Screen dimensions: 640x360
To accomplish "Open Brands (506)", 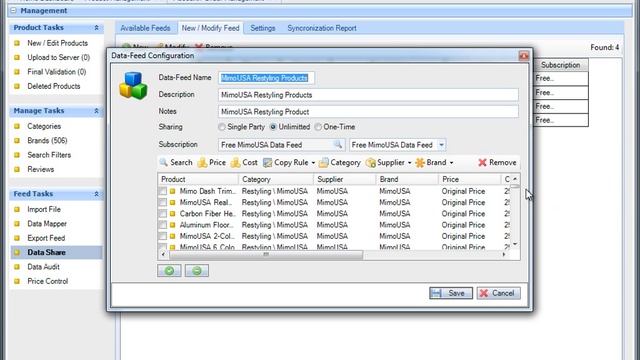I will (47, 140).
